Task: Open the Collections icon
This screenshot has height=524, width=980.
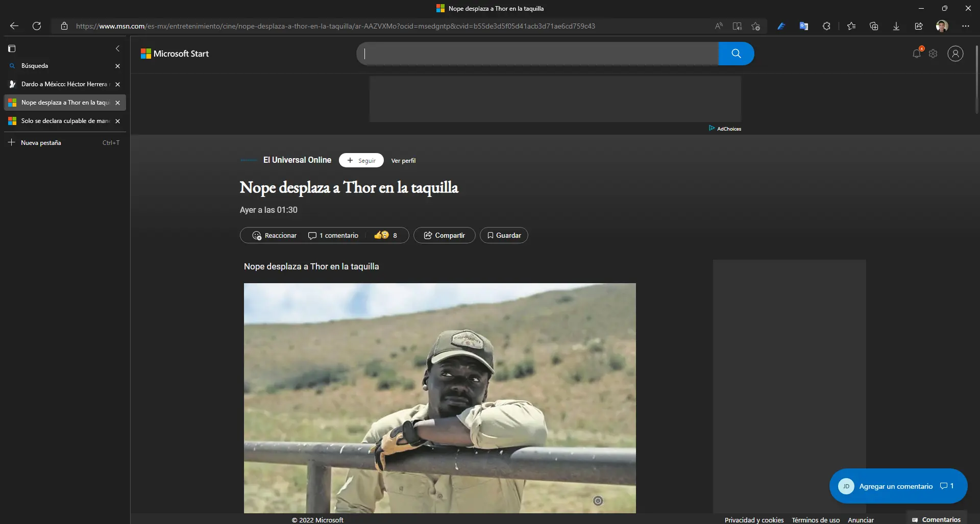Action: (874, 26)
